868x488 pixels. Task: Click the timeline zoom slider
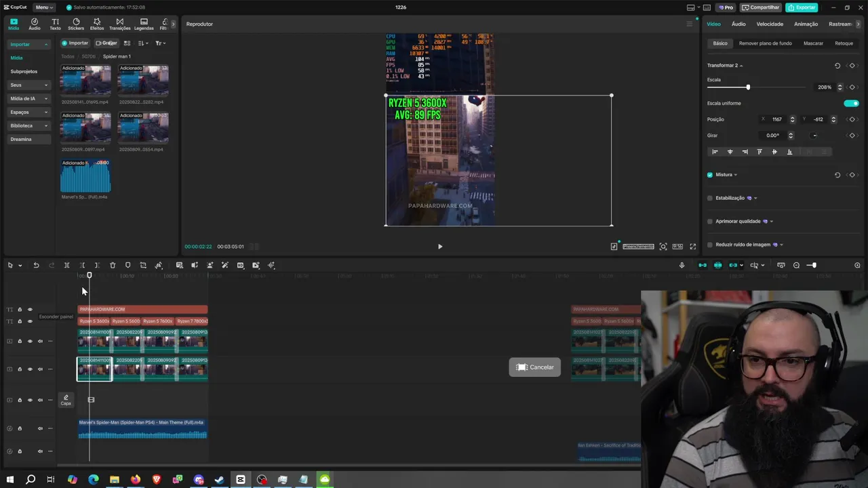[x=814, y=265]
